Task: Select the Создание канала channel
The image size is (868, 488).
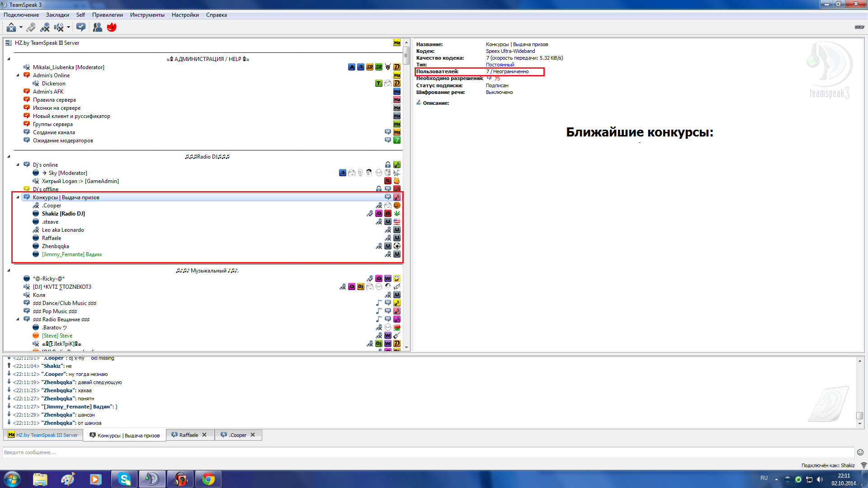Action: 54,132
